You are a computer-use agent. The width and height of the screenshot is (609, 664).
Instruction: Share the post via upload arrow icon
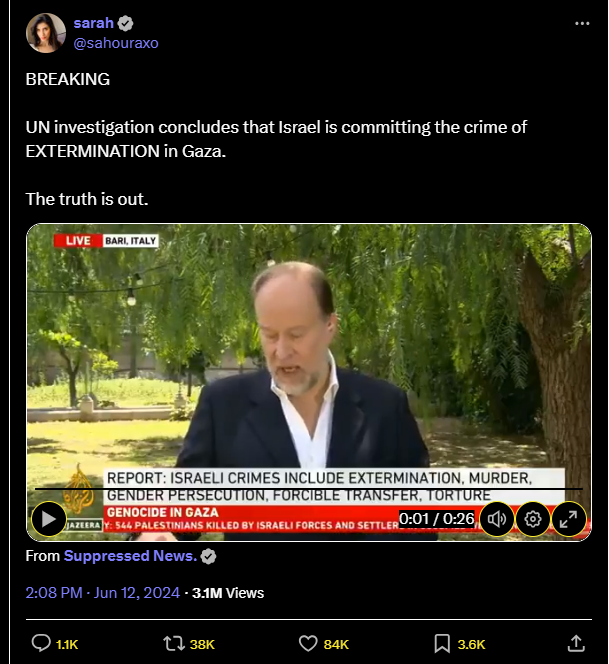pos(576,643)
